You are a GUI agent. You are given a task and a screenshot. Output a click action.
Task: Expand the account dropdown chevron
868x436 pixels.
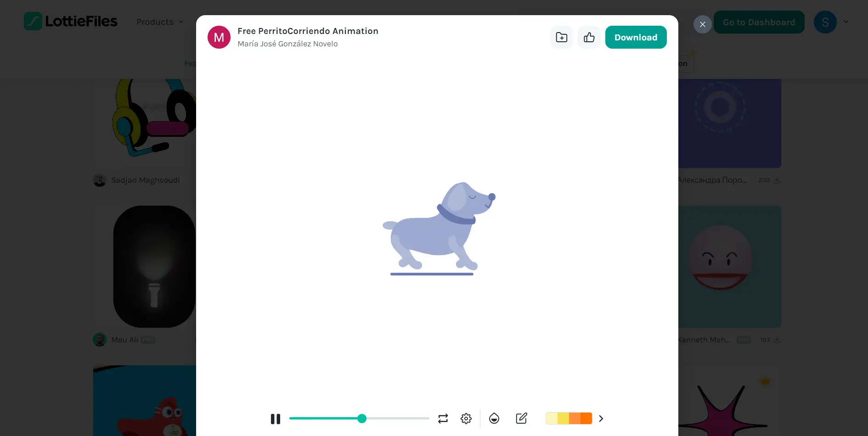coord(846,22)
